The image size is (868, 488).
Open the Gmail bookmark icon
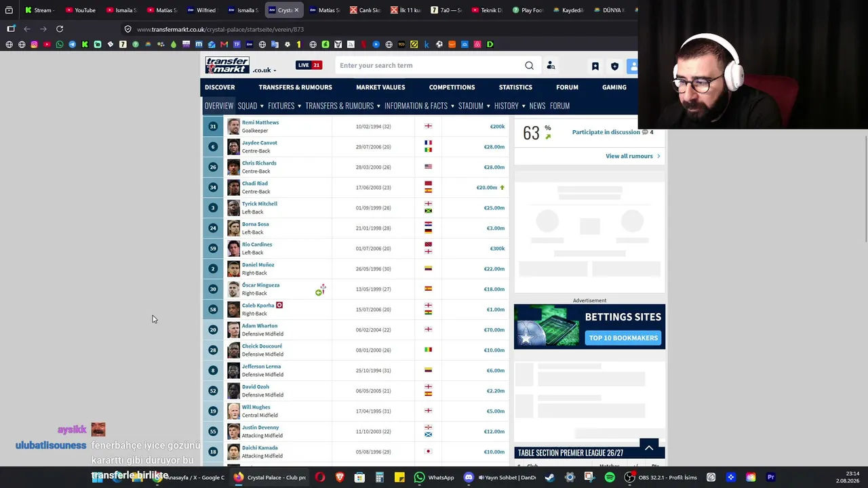tap(224, 45)
